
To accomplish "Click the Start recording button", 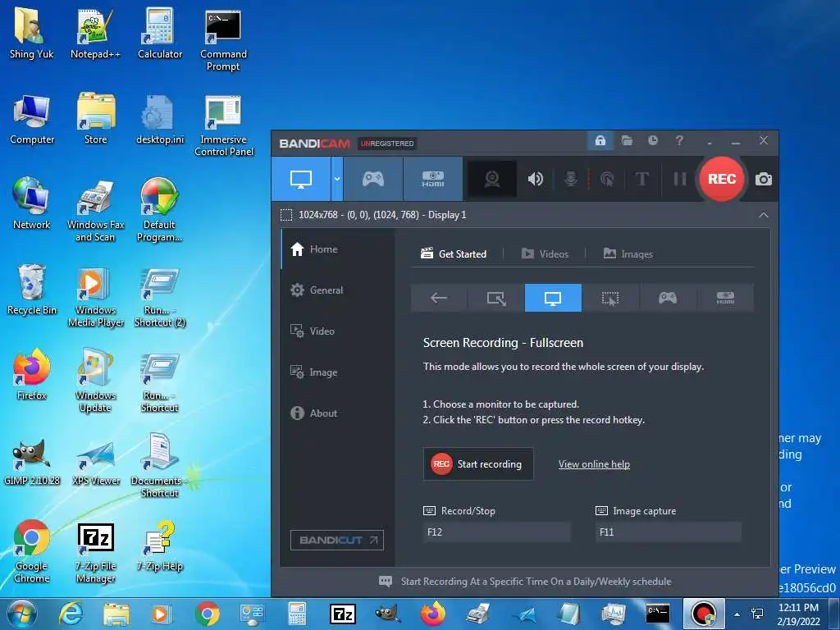I will (478, 464).
